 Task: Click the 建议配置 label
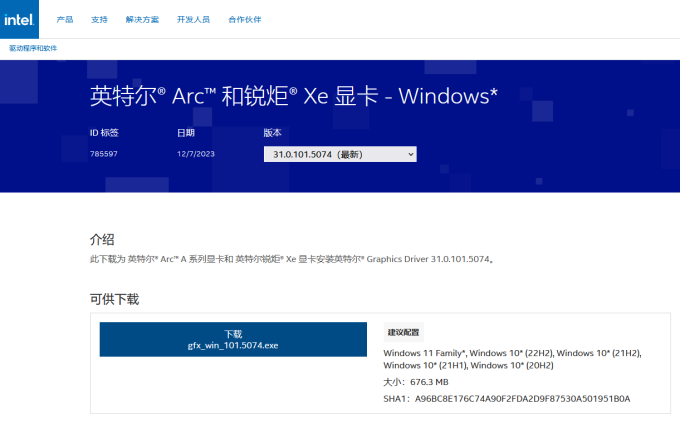pyautogui.click(x=403, y=333)
